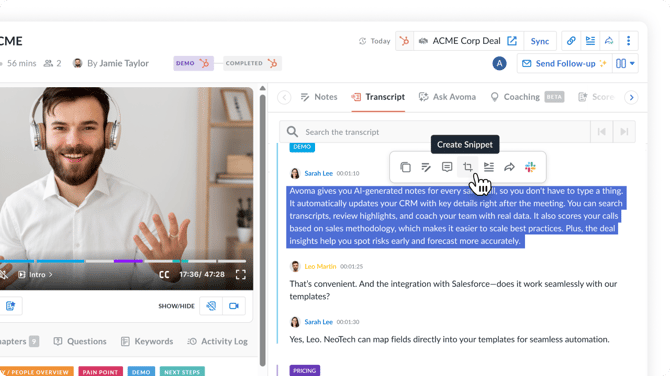Switch to the Notes tab
Viewport: 670px width, 376px height.
(x=319, y=97)
